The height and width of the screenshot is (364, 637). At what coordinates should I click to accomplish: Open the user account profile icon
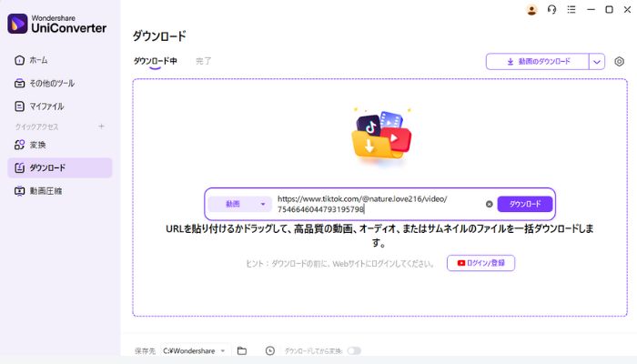click(532, 10)
